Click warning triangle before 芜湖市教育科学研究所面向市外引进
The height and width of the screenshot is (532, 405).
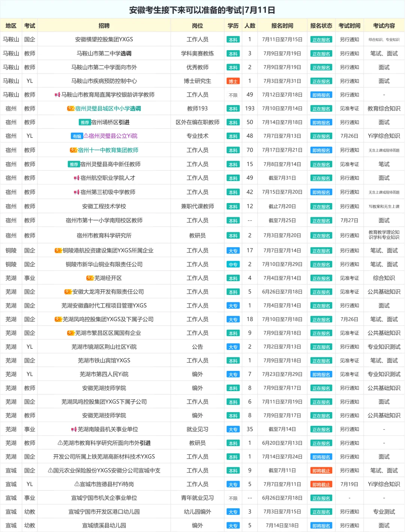click(60, 443)
